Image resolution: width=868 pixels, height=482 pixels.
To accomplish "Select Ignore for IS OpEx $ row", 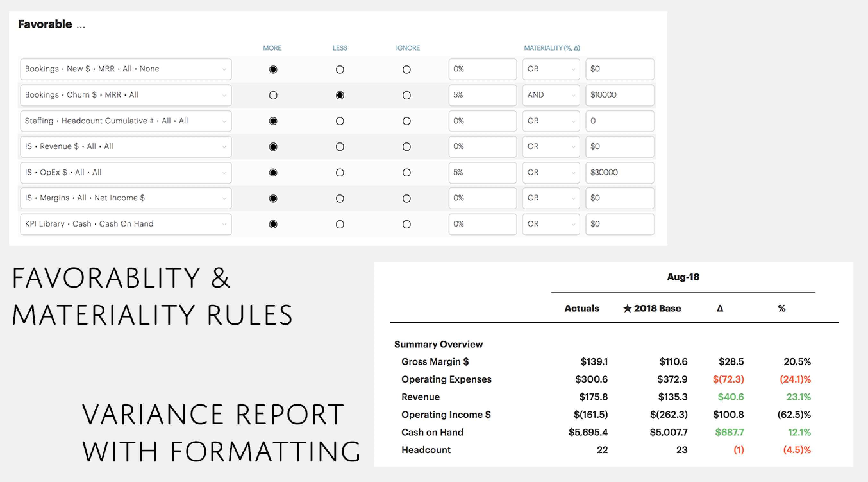I will click(406, 173).
